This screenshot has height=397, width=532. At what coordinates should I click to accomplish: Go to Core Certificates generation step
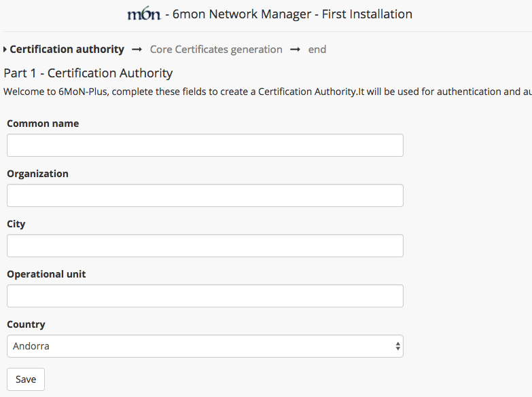tap(216, 49)
